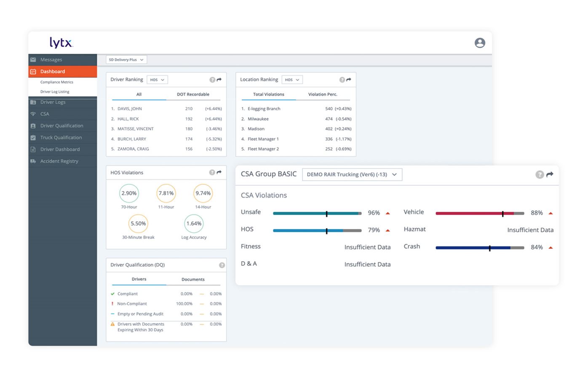Click the Unsafe violations progress bar
Screen dimensions: 588x379
(317, 213)
